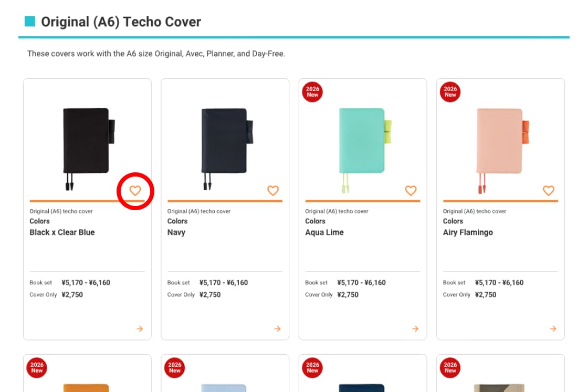This screenshot has height=392, width=588.
Task: Favorite the Black x Clear Blue cover
Action: (135, 191)
